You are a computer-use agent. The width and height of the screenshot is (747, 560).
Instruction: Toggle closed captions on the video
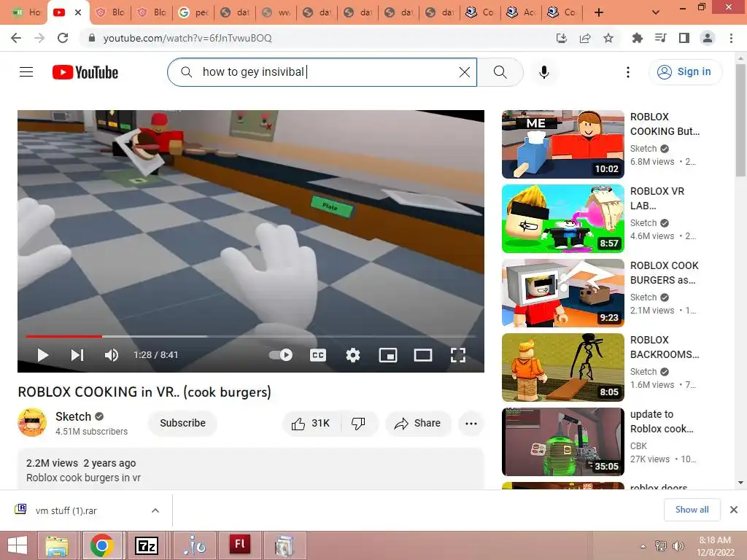[x=318, y=355]
